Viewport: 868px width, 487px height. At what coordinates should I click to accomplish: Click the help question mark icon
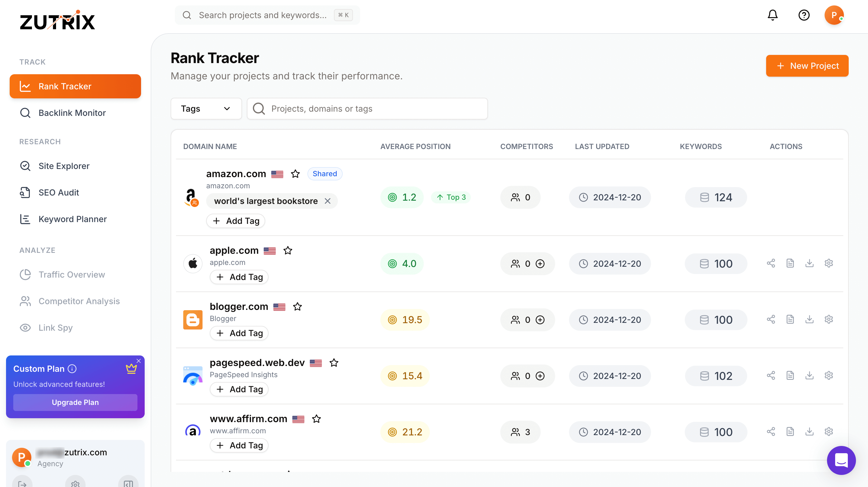804,15
